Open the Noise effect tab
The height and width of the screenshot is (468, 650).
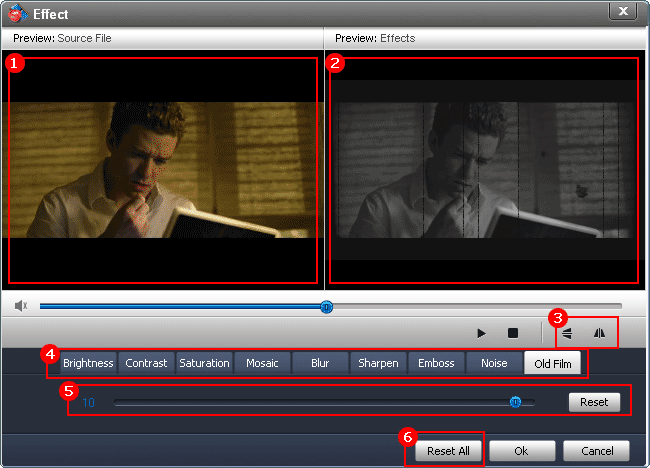495,363
